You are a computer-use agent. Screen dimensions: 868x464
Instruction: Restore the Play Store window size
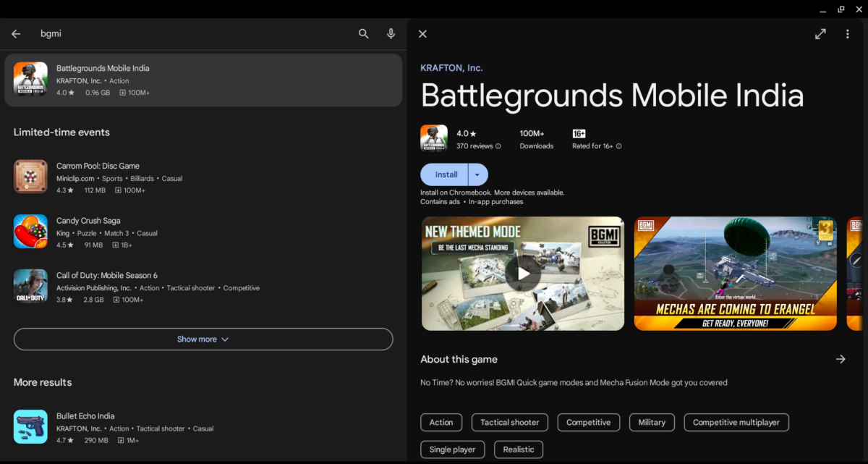[841, 9]
